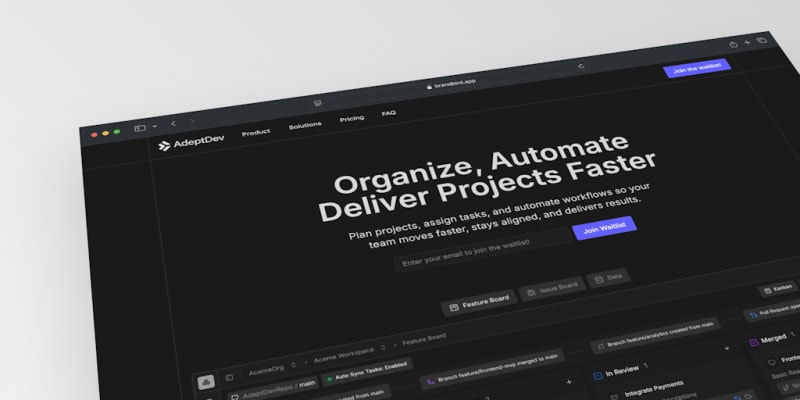Expand the sidebar dropdown chevron

[155, 126]
